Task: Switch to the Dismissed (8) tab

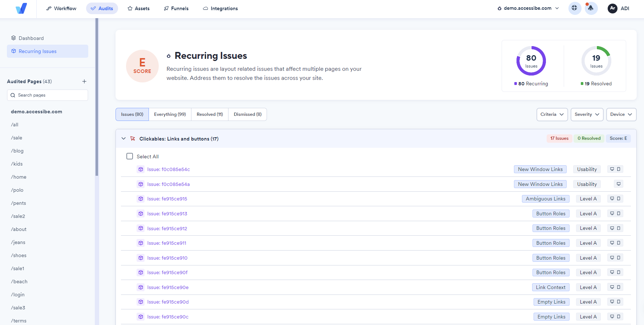Action: [248, 114]
